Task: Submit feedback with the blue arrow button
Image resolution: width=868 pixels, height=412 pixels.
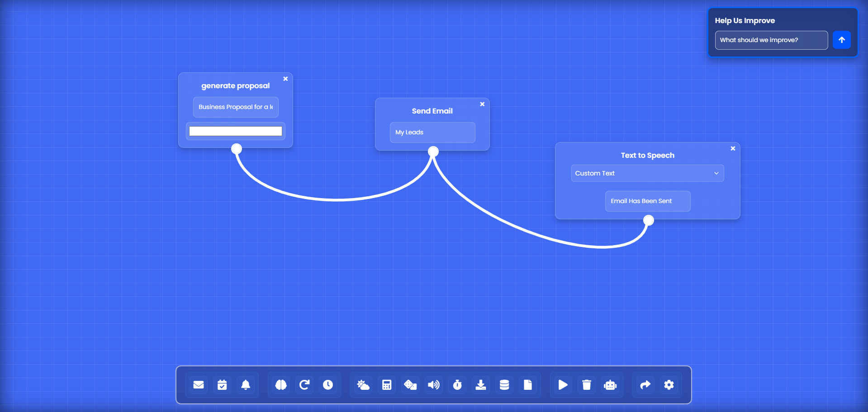Action: coord(842,40)
